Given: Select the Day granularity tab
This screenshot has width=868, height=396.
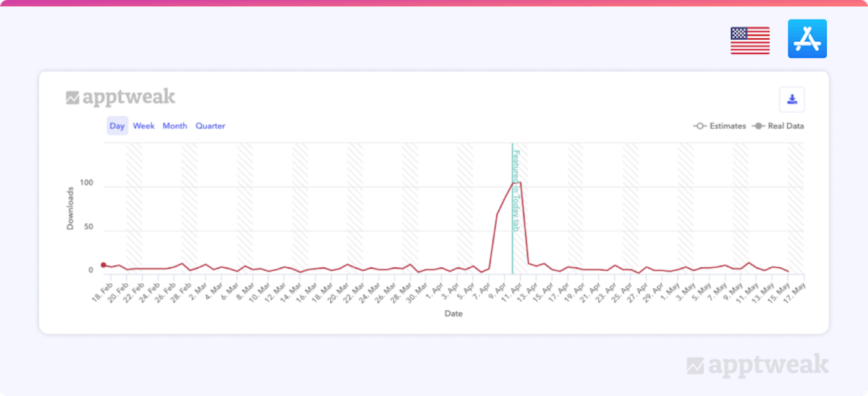Looking at the screenshot, I should 117,126.
